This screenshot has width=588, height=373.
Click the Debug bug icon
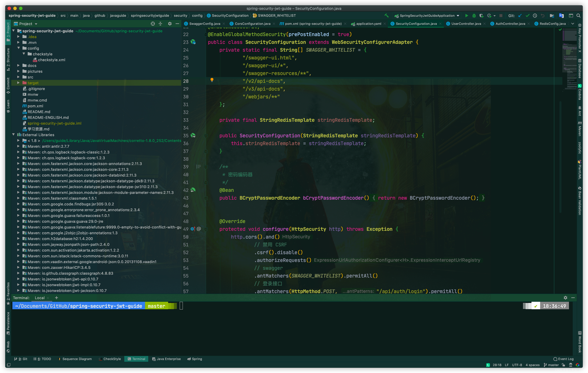tap(474, 16)
